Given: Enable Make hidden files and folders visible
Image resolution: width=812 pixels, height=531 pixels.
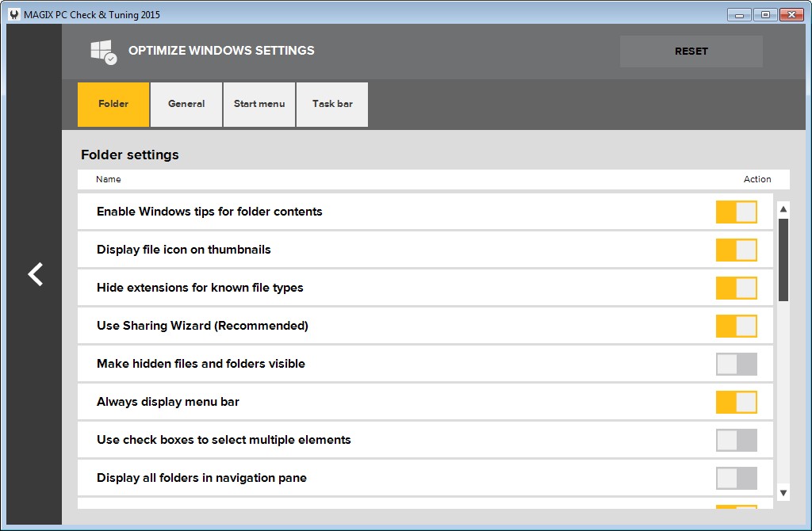Looking at the screenshot, I should pos(736,364).
